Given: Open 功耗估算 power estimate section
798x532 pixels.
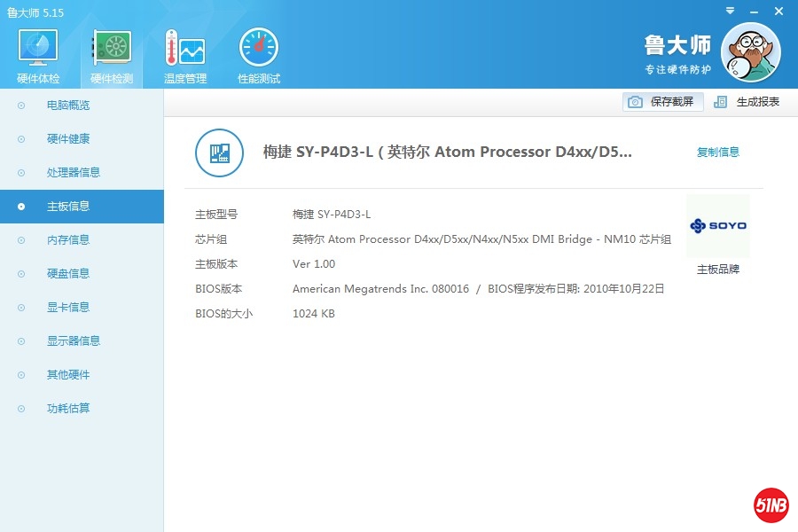Looking at the screenshot, I should [x=68, y=409].
